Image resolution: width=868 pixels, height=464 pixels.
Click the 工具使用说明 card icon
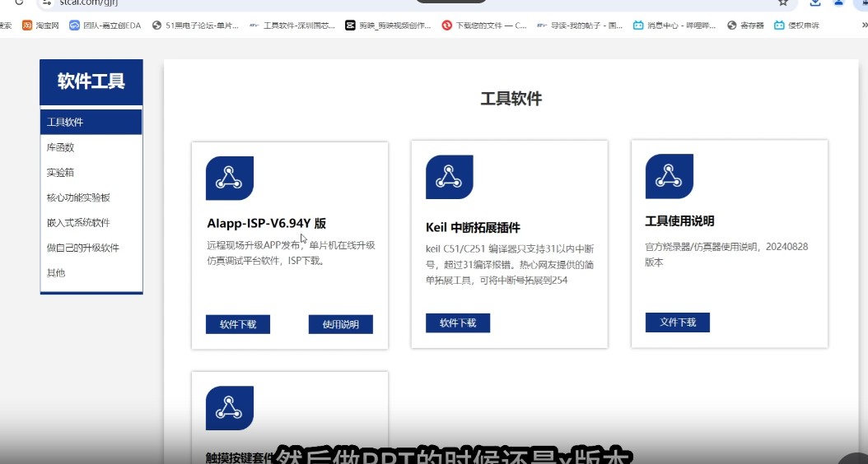[x=670, y=176]
